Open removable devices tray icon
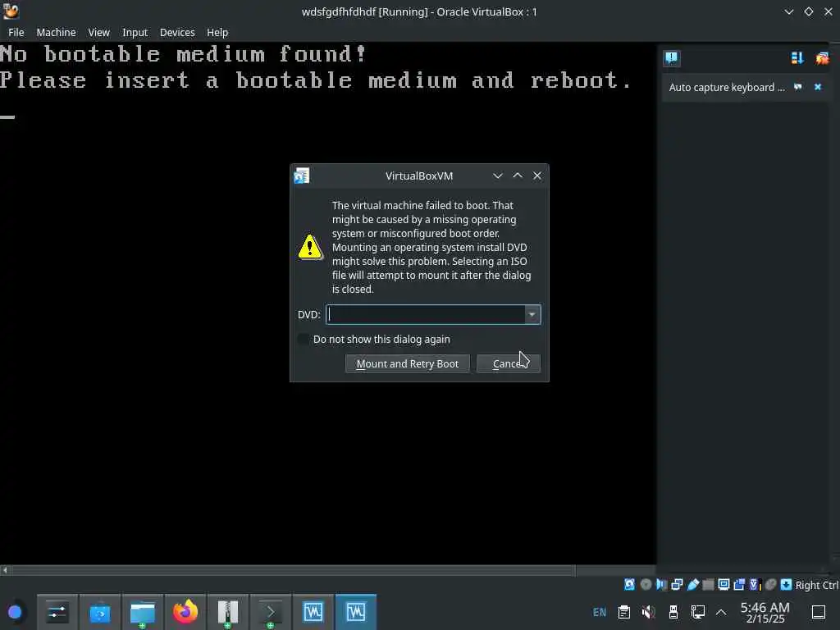The height and width of the screenshot is (630, 840). (x=673, y=612)
